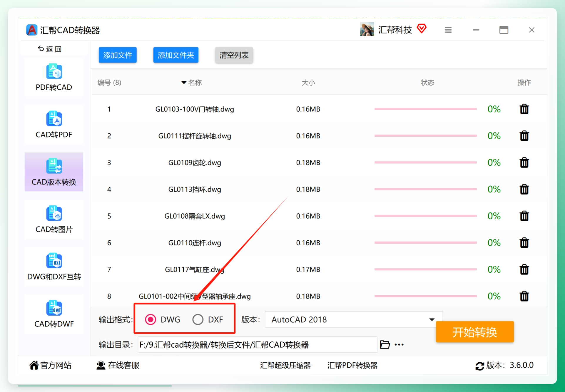Screen dimensions: 565x392
Task: Select file row GL0111摆杆旋转轴.dwg
Action: pos(319,136)
